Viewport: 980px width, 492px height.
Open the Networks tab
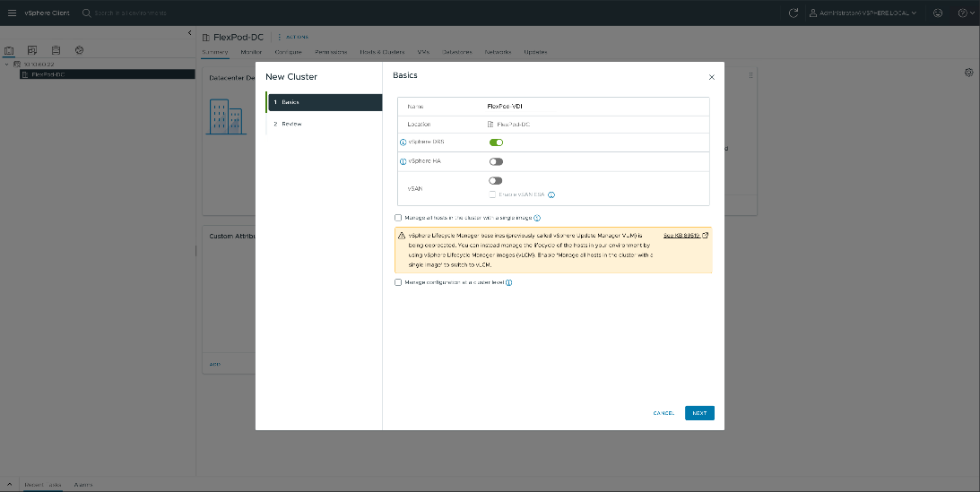point(499,52)
